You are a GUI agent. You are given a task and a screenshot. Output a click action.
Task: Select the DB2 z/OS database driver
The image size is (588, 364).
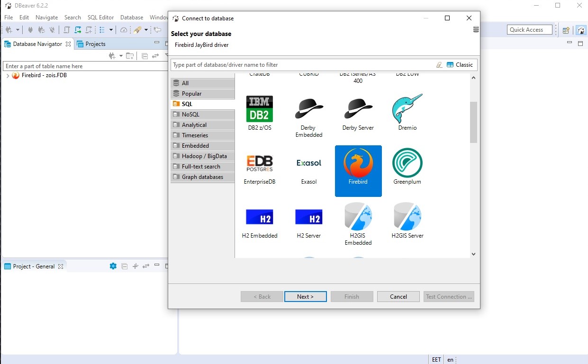[260, 113]
